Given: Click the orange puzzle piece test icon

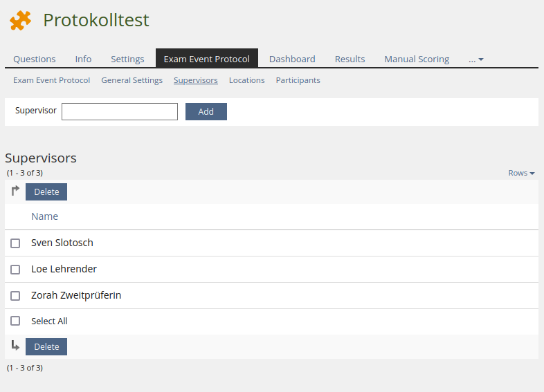Looking at the screenshot, I should pyautogui.click(x=20, y=21).
